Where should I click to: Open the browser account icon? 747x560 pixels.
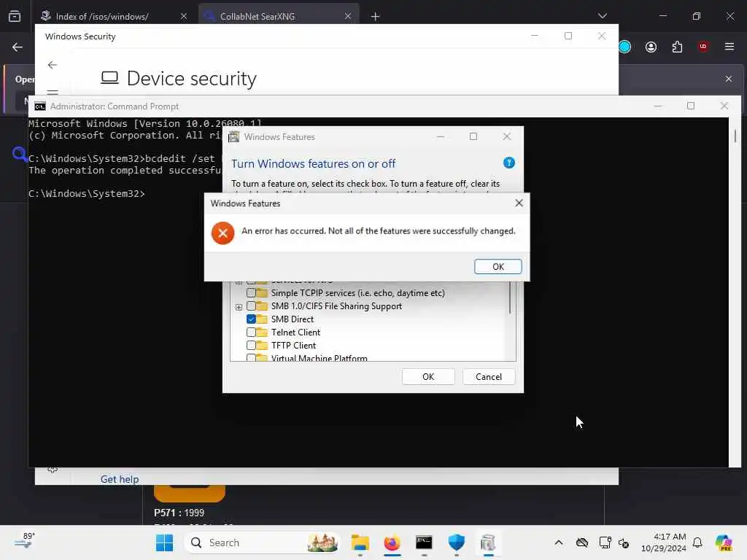tap(651, 47)
